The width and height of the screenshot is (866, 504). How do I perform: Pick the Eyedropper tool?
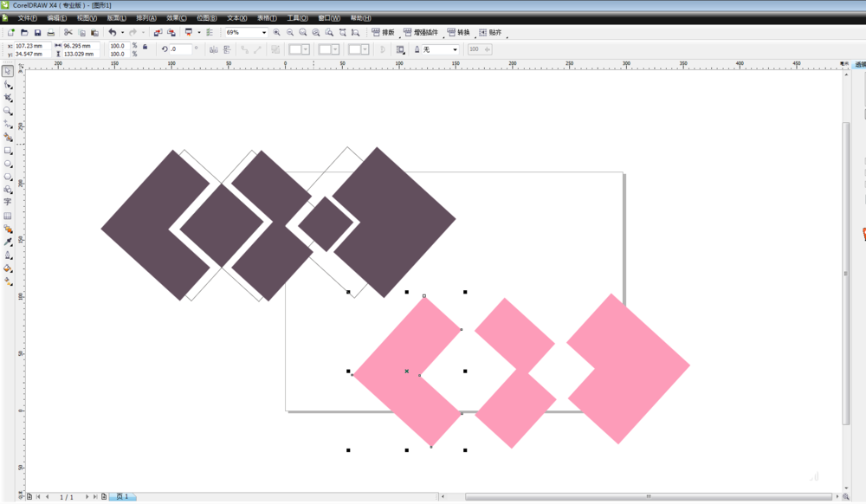click(8, 242)
